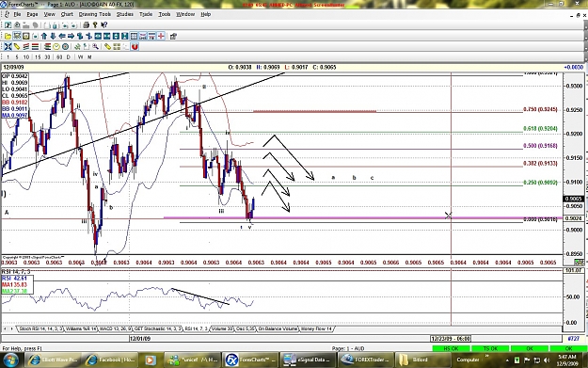Screen dimensions: 588x368
Task: Select the D daily interval button
Action: point(69,57)
